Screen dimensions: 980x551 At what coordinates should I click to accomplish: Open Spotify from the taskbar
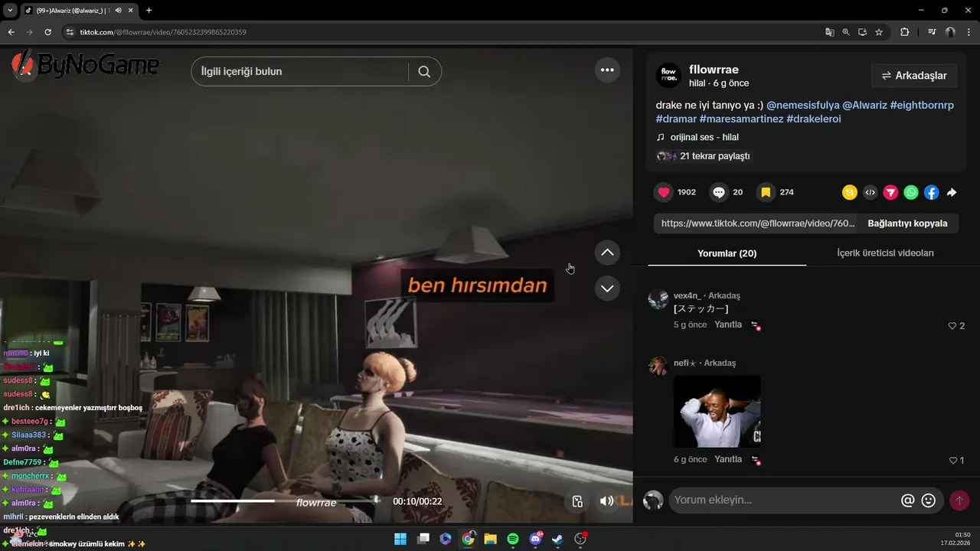coord(513,539)
